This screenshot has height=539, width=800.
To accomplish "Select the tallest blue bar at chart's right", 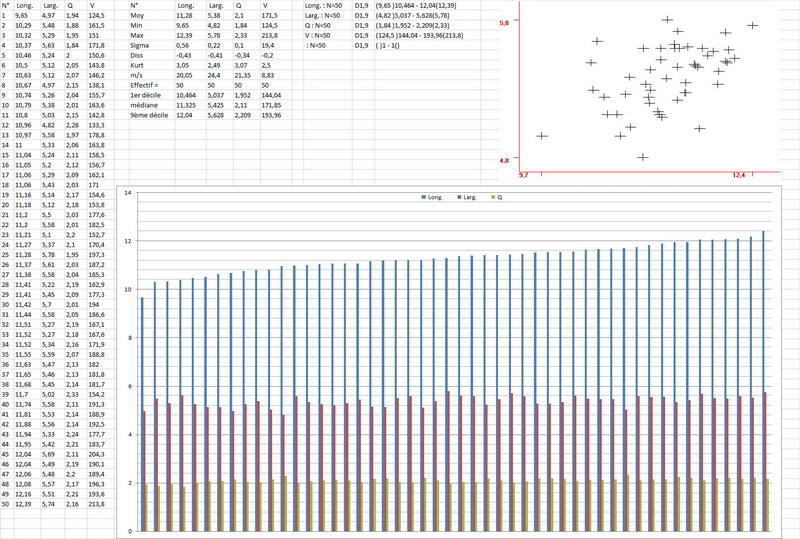I will 763,380.
